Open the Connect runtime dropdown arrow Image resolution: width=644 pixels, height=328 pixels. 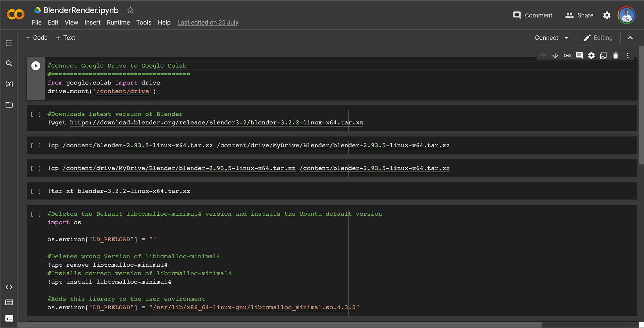pyautogui.click(x=567, y=38)
